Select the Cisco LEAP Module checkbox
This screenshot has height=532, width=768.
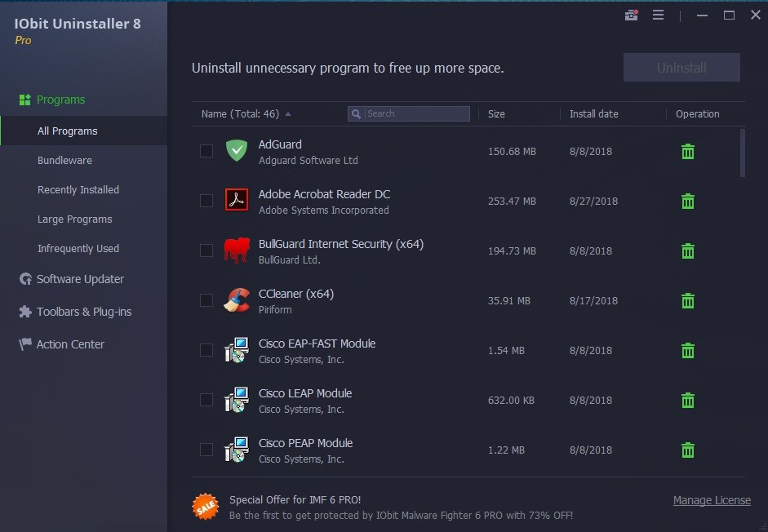point(206,400)
